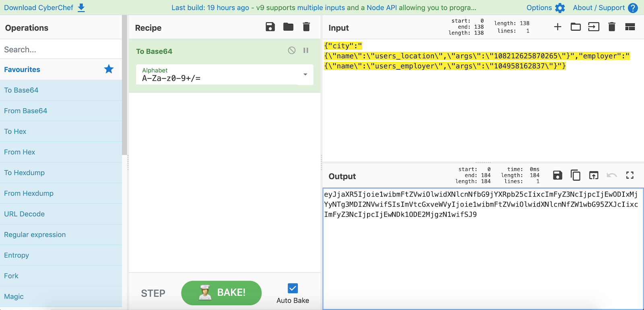This screenshot has height=310, width=644.
Task: Set a breakpoint on To Base64 operation
Action: coord(306,50)
